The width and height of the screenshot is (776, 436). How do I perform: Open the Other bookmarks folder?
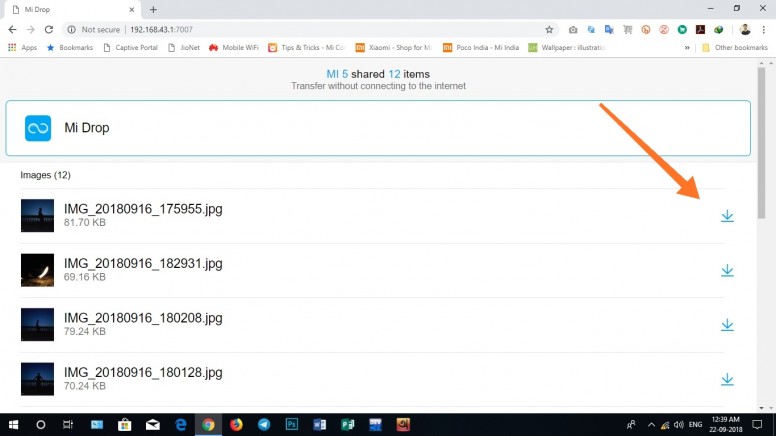[x=735, y=48]
